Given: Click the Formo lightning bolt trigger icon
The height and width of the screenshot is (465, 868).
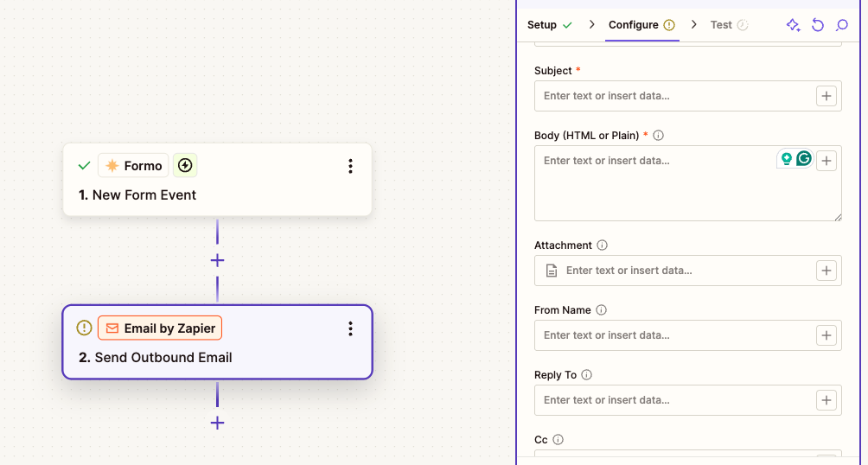Looking at the screenshot, I should point(185,166).
